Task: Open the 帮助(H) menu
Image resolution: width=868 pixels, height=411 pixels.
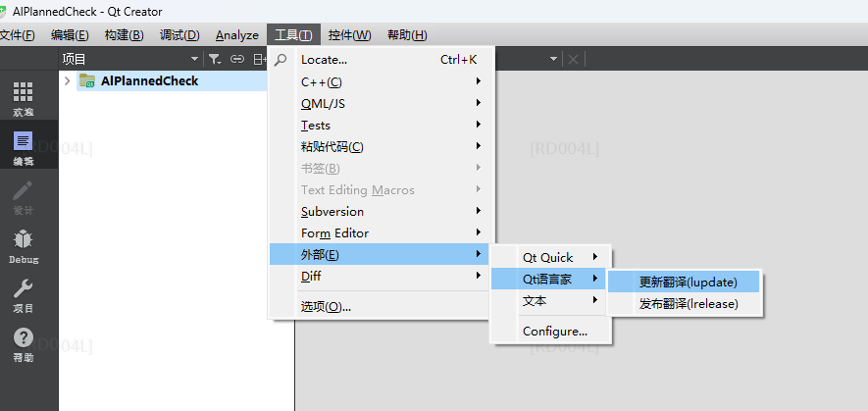Action: point(407,35)
